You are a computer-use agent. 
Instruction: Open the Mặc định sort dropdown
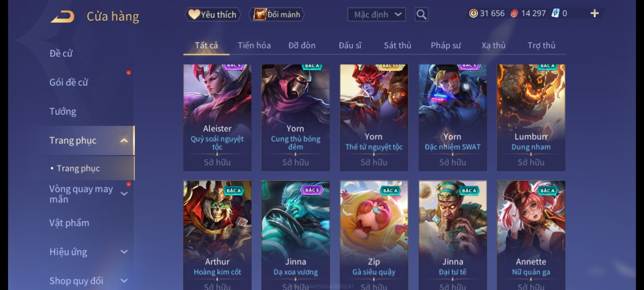(376, 15)
